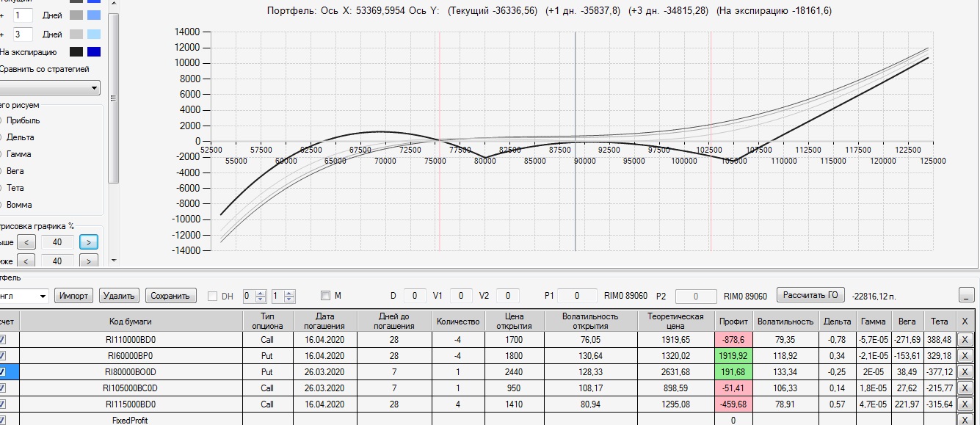The height and width of the screenshot is (425, 980).
Task: Increment the second DH spinner showing 1
Action: (x=288, y=292)
